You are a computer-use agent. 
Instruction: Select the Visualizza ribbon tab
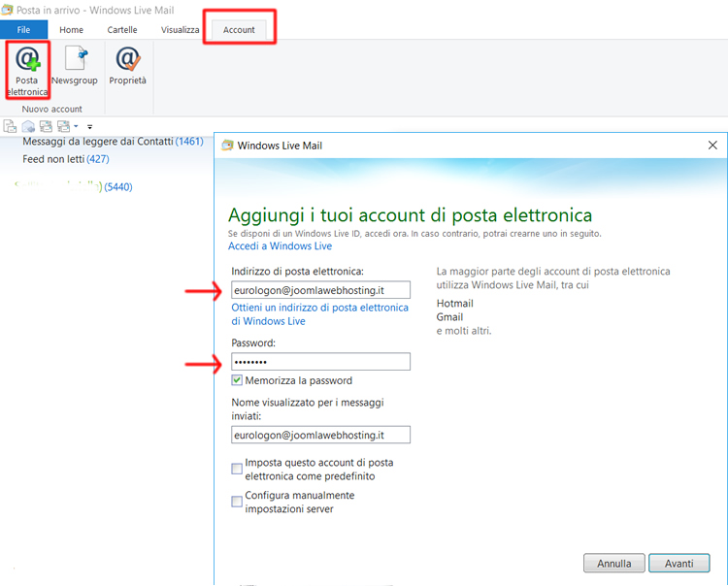pyautogui.click(x=180, y=29)
